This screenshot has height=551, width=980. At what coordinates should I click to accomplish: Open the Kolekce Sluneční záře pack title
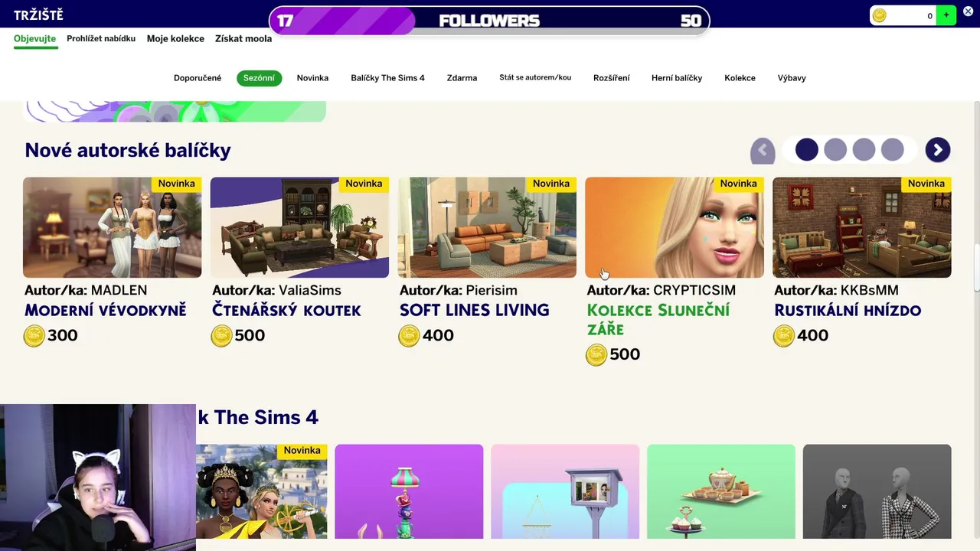pyautogui.click(x=658, y=320)
